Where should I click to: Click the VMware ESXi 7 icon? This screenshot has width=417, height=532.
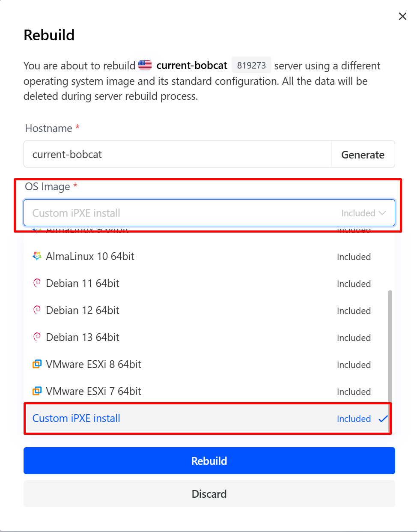click(37, 391)
